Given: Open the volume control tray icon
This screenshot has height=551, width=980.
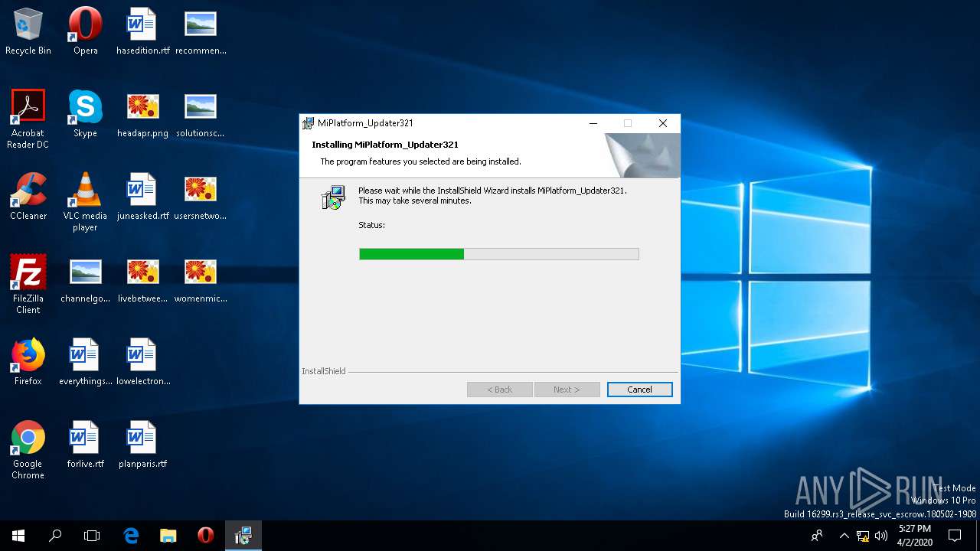Looking at the screenshot, I should pos(881,536).
